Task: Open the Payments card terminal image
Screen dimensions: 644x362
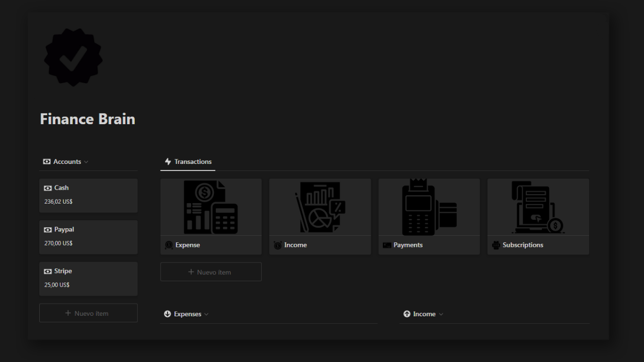Action: 429,207
